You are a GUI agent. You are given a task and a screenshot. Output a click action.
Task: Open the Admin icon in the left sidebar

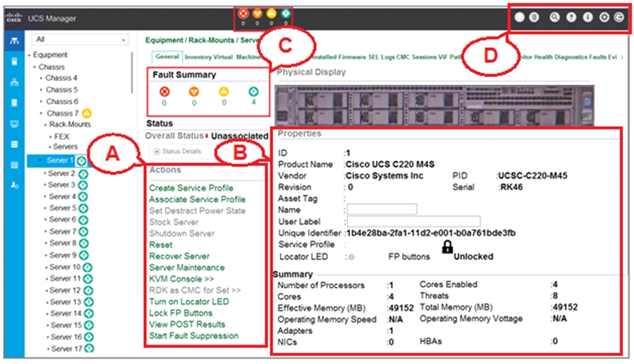[x=14, y=185]
